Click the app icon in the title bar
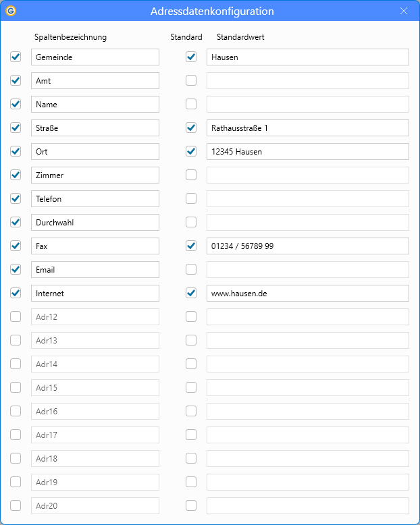This screenshot has height=525, width=420. coord(10,11)
